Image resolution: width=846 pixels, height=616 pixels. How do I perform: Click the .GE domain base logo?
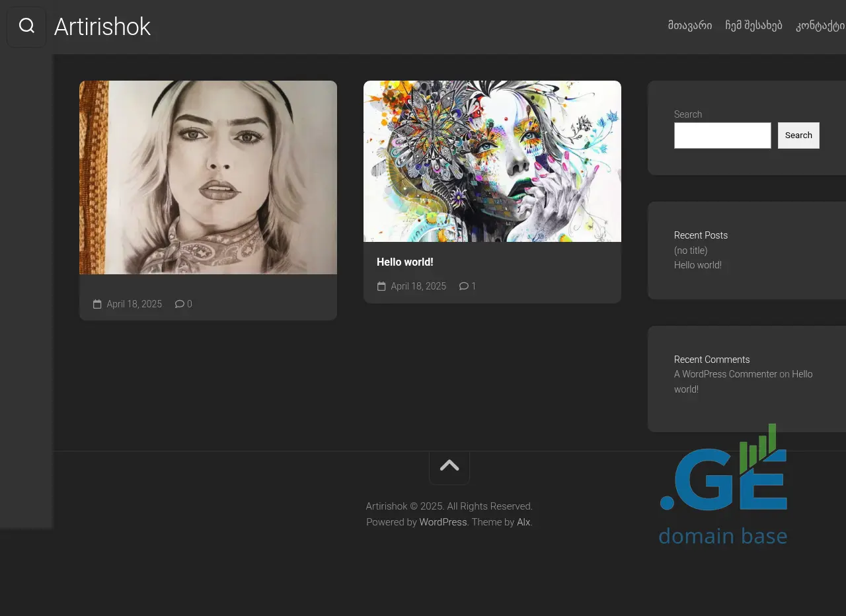click(x=723, y=484)
